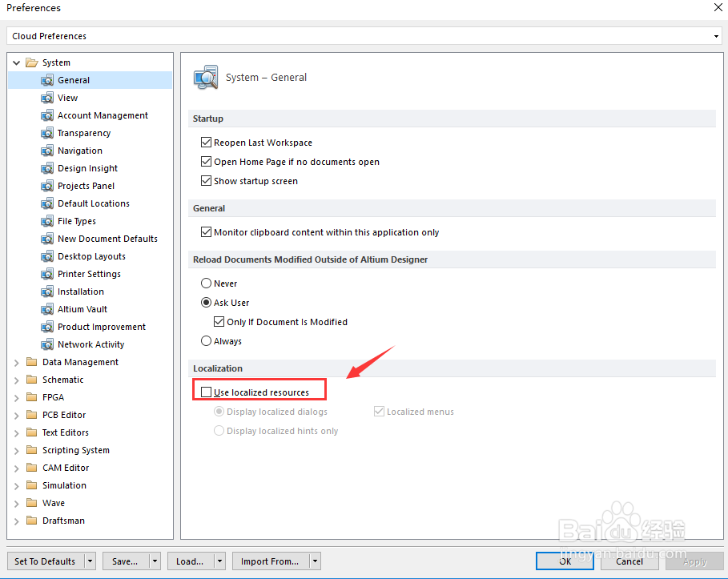Select the Never reload option
728x579 pixels.
[206, 283]
